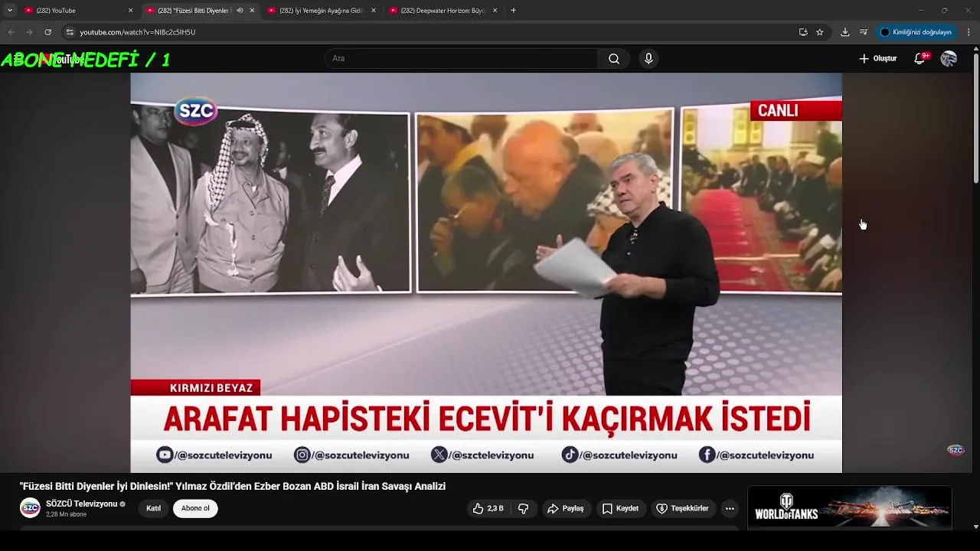Click "Kaydet" save button
The image size is (980, 551).
[x=620, y=508]
